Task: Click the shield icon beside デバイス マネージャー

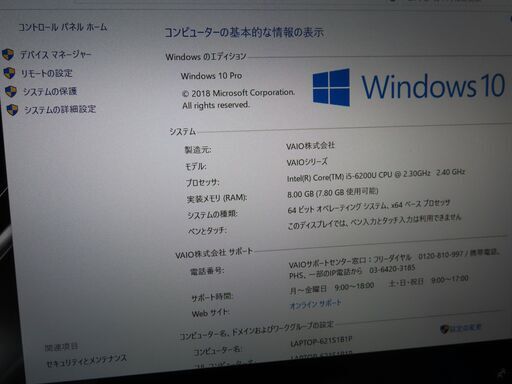Action: tap(8, 54)
